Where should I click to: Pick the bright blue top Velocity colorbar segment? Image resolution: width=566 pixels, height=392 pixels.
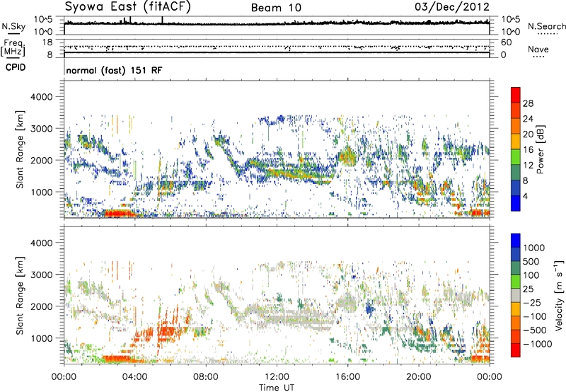(516, 241)
